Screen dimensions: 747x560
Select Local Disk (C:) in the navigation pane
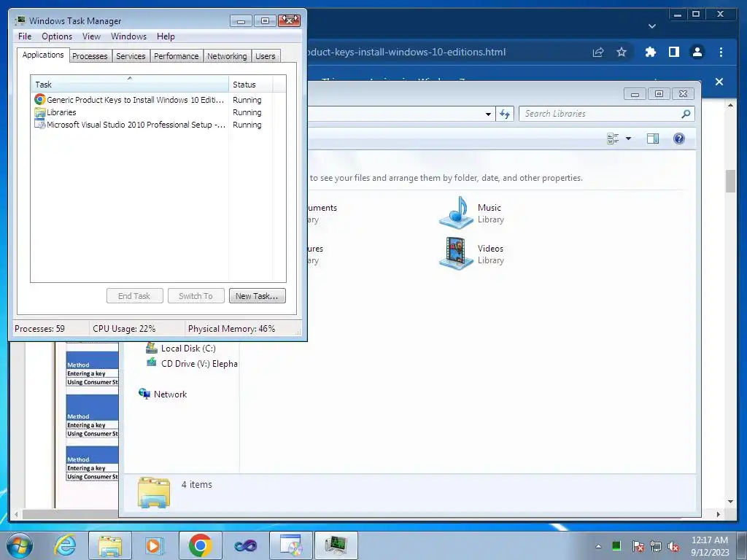point(181,348)
